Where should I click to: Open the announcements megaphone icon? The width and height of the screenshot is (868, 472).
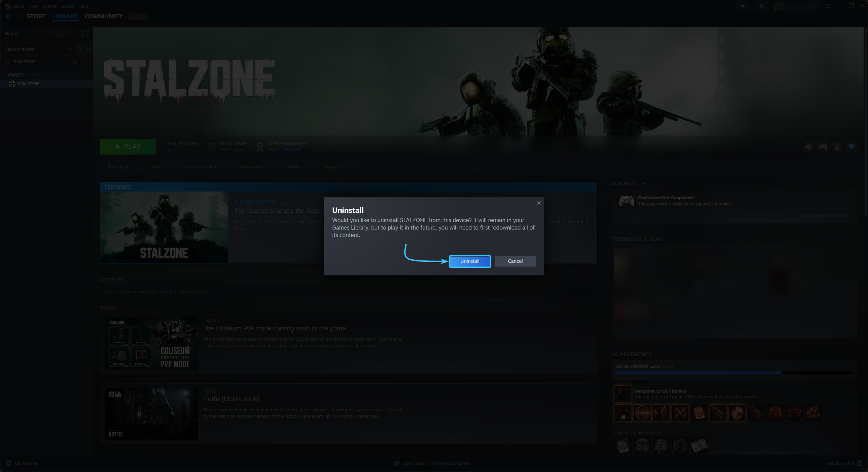[743, 6]
